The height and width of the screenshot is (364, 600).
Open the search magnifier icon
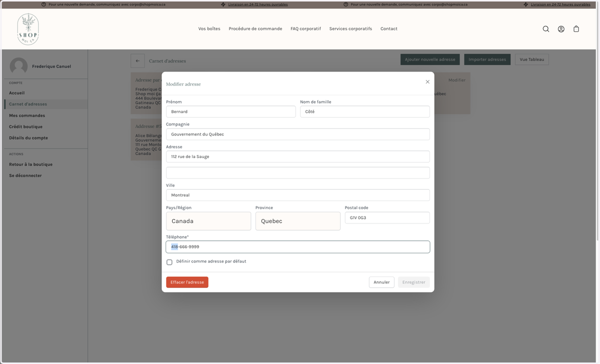click(x=546, y=29)
